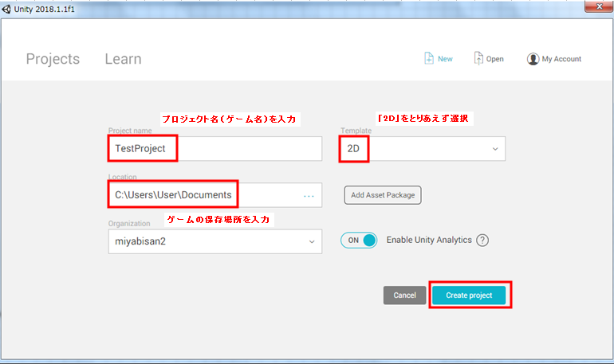Switch to the Learn tab
The height and width of the screenshot is (364, 614).
(123, 59)
